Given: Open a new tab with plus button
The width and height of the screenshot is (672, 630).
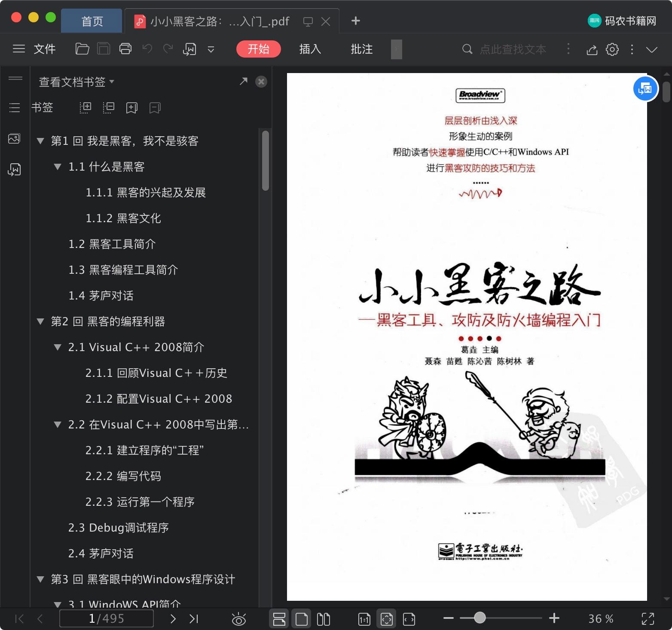Looking at the screenshot, I should pyautogui.click(x=355, y=21).
